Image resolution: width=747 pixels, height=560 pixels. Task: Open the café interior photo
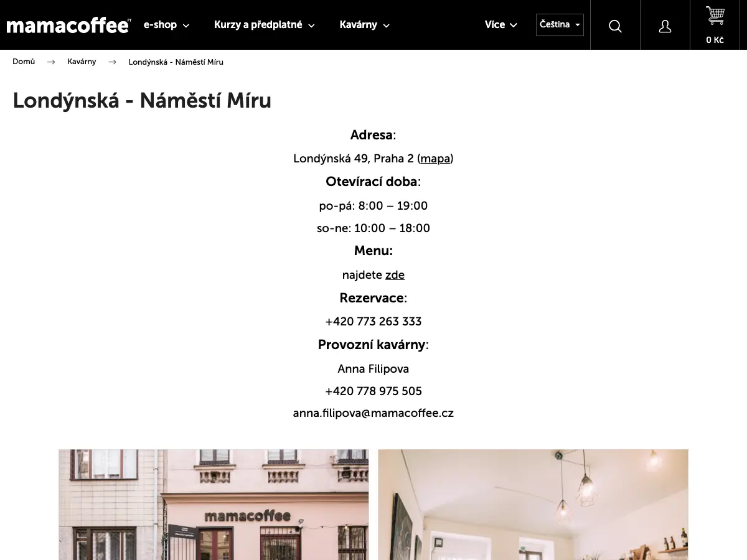(x=533, y=505)
